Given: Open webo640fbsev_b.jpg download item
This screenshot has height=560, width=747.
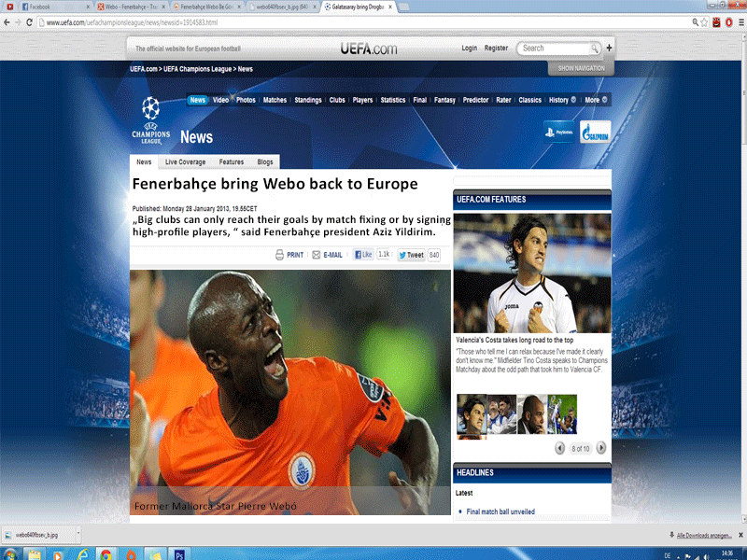Looking at the screenshot, I should [x=37, y=535].
